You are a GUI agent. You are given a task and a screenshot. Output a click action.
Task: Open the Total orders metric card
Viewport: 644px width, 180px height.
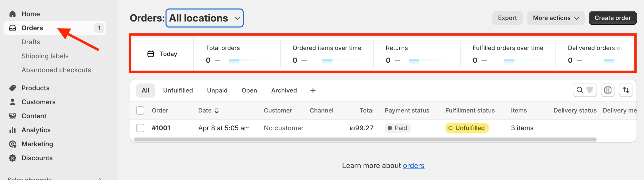(x=237, y=54)
